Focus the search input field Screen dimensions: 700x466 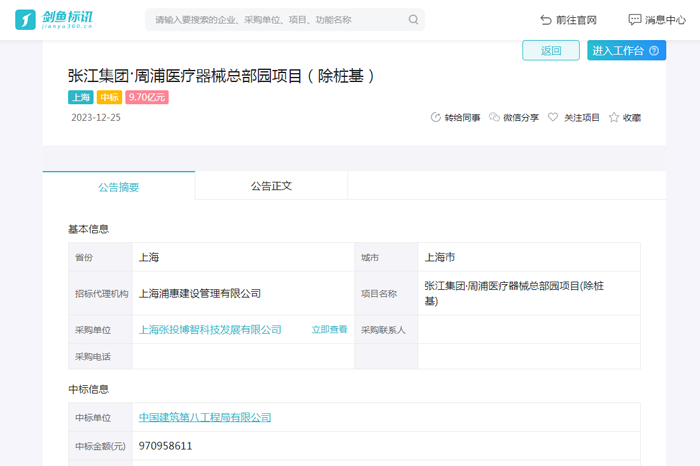coord(275,20)
